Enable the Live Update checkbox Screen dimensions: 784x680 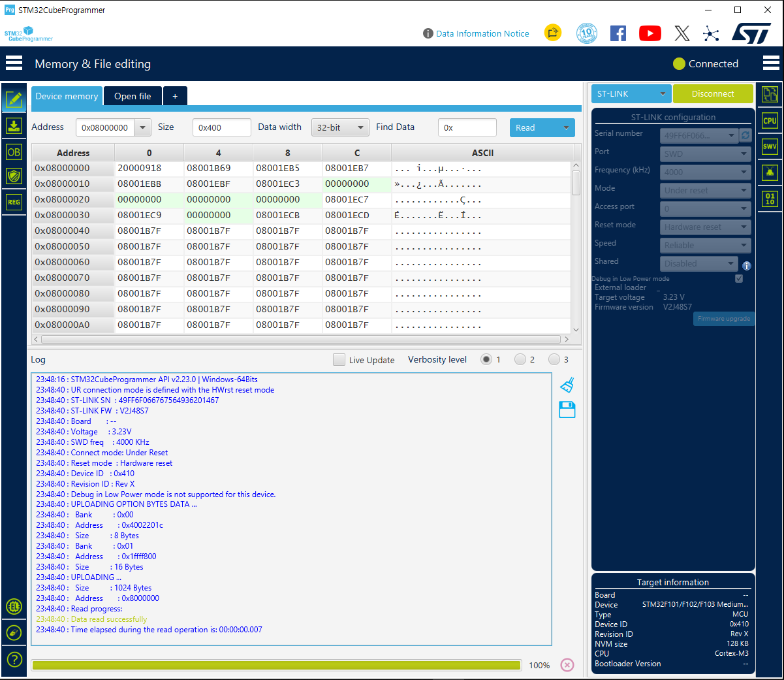click(x=339, y=359)
